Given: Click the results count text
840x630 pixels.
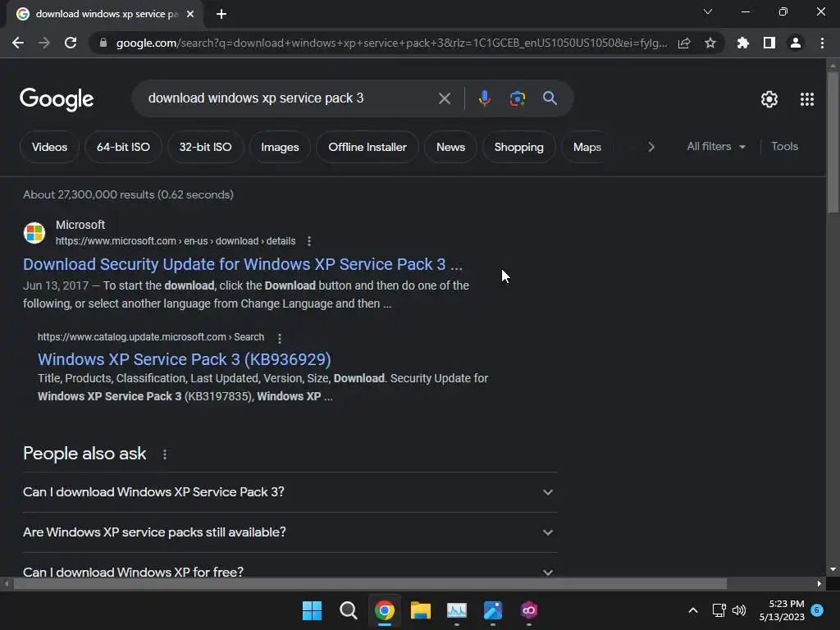Looking at the screenshot, I should [x=128, y=194].
